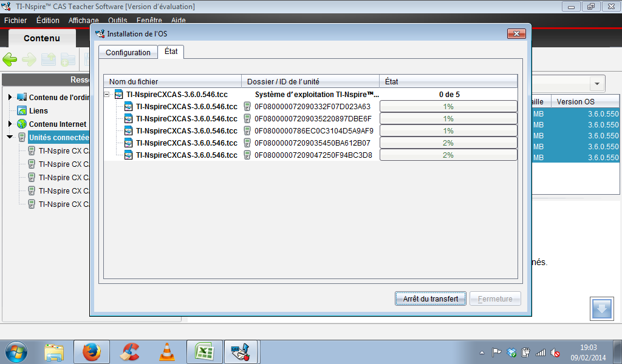Click the '0 de 5' status text
The image size is (622, 364).
(449, 94)
